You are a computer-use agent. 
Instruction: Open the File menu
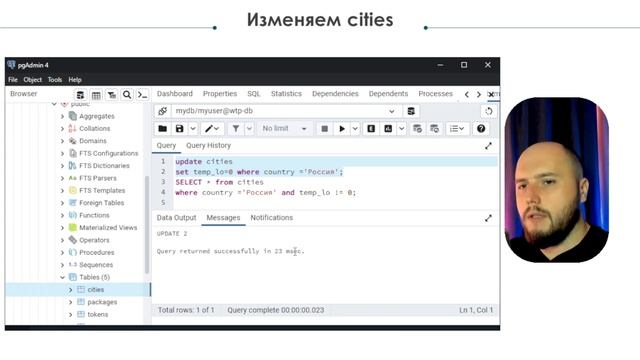(13, 80)
